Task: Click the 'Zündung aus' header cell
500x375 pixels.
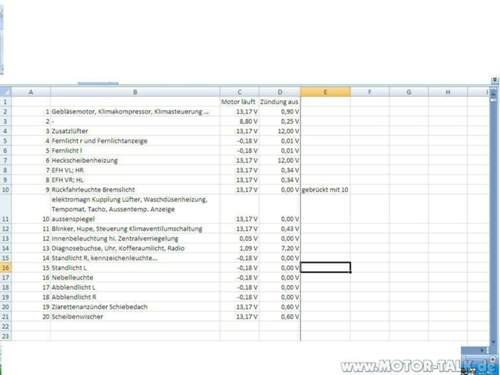Action: (280, 102)
